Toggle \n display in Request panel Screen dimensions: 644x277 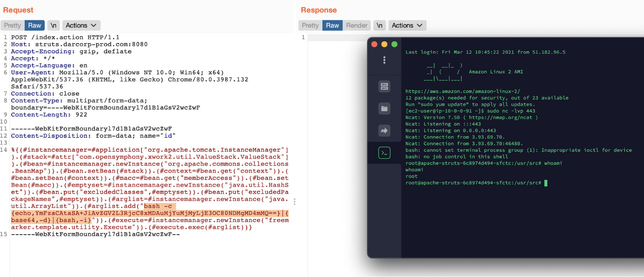coord(53,25)
